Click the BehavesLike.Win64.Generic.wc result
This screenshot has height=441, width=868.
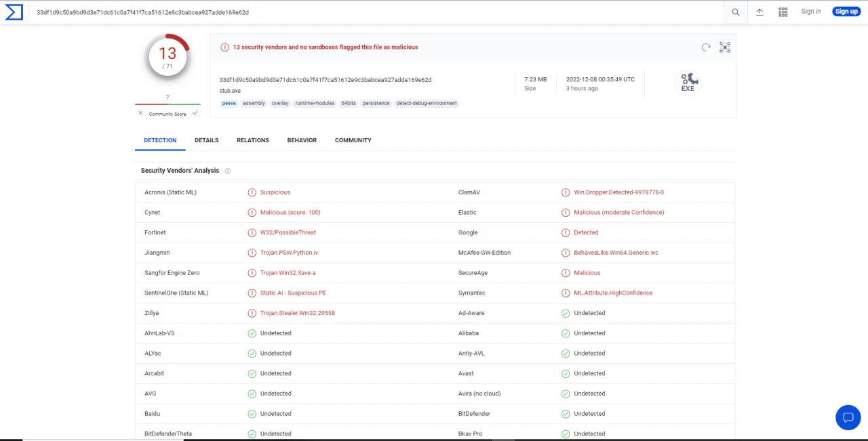pyautogui.click(x=616, y=253)
